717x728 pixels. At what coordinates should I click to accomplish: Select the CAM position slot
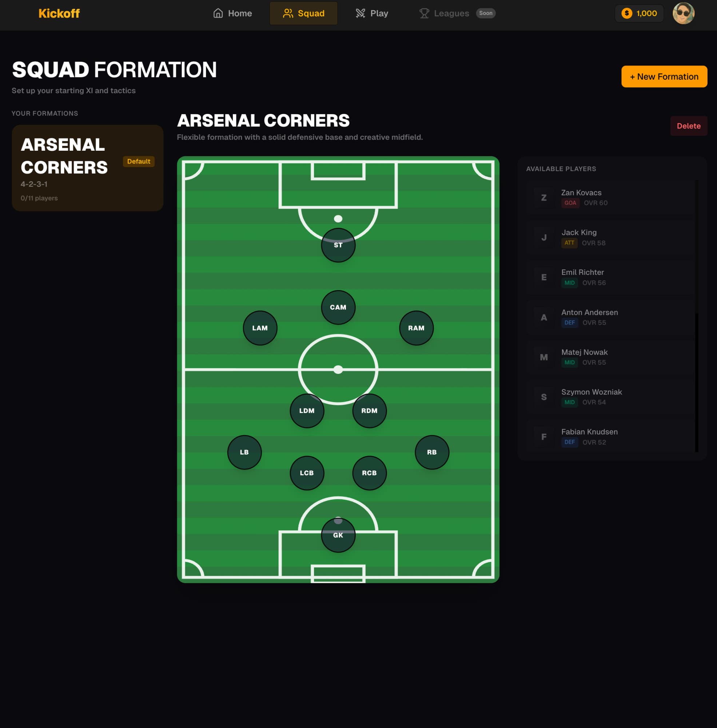coord(338,308)
